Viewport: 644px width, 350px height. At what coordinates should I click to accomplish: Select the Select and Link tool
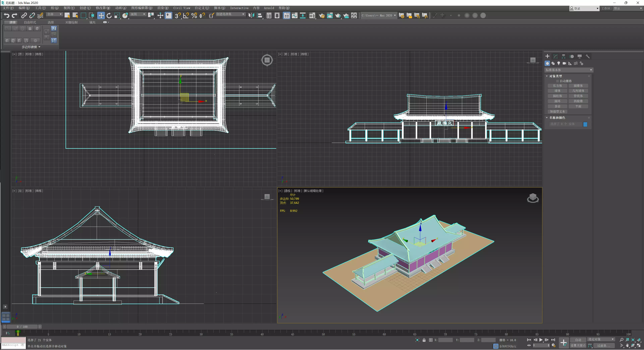[x=24, y=15]
